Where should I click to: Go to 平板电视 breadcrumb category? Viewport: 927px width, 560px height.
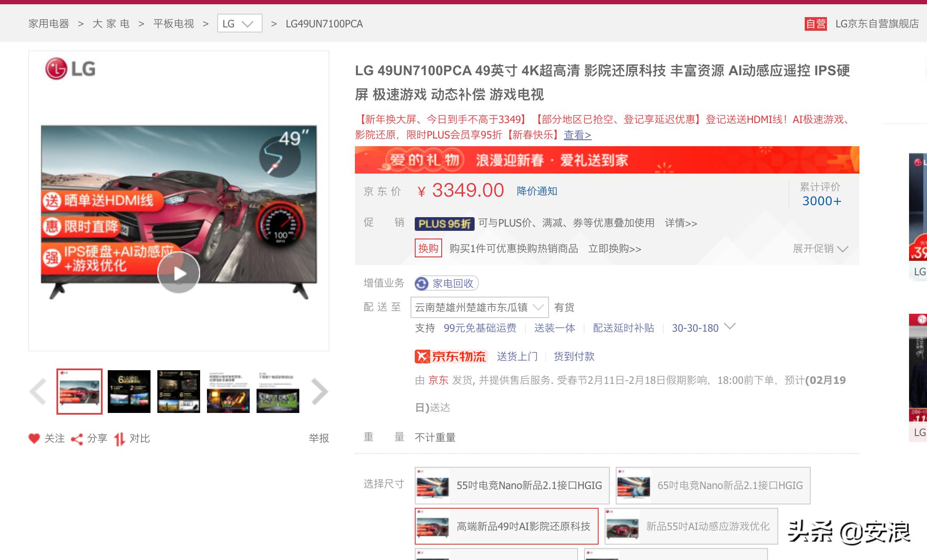(173, 24)
